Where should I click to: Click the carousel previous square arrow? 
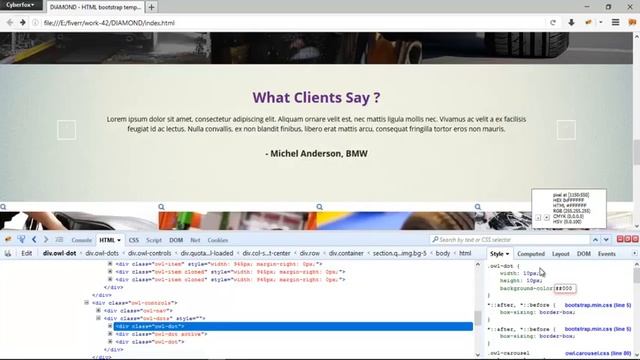tap(67, 130)
